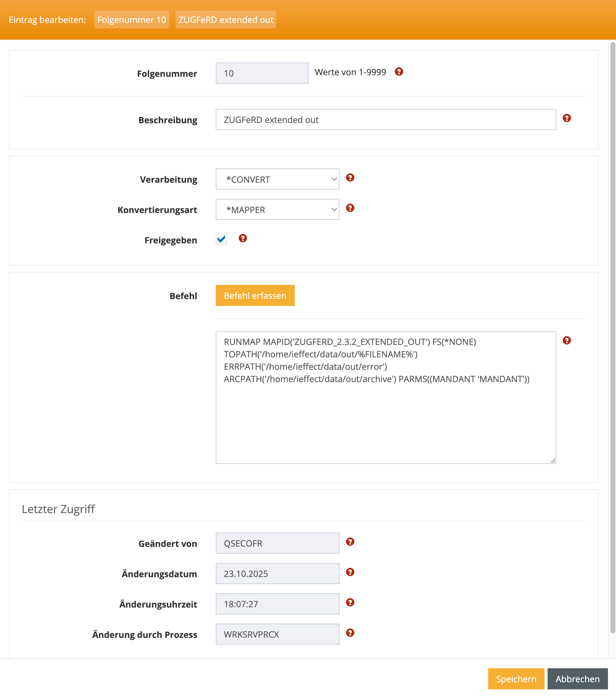Click the Befehl erfassen button

click(x=255, y=296)
